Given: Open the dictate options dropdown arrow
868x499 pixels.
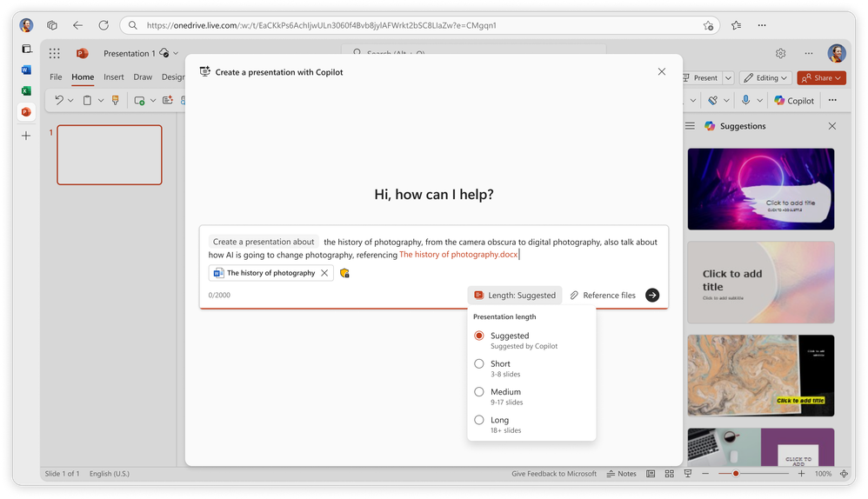Looking at the screenshot, I should (x=759, y=100).
